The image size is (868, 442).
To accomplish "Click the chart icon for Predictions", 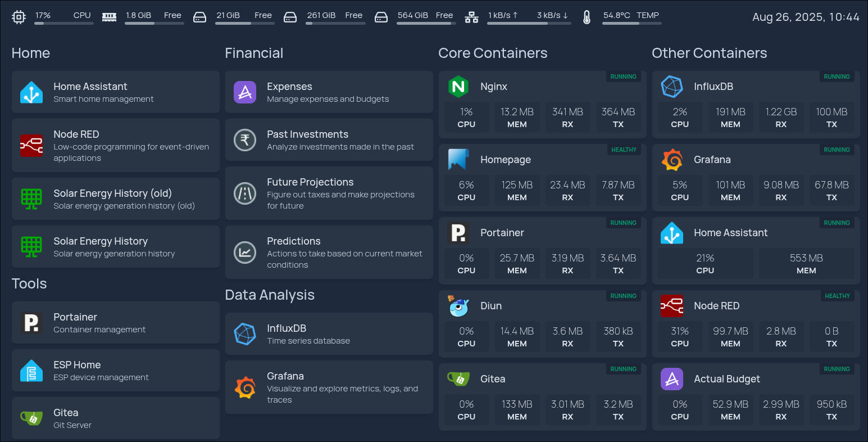I will (245, 252).
